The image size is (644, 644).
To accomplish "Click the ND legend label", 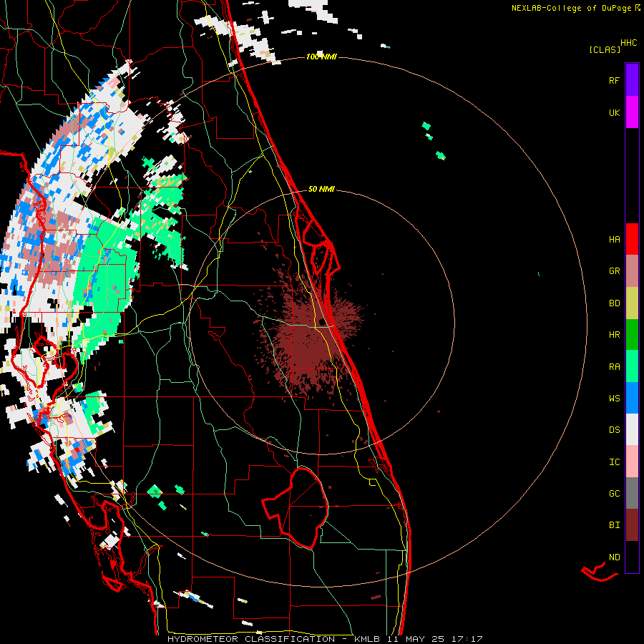I will point(614,557).
